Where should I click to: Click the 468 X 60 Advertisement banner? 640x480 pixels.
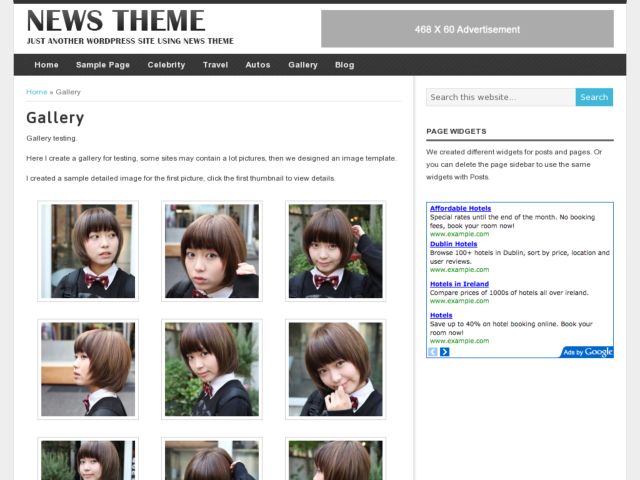point(467,29)
